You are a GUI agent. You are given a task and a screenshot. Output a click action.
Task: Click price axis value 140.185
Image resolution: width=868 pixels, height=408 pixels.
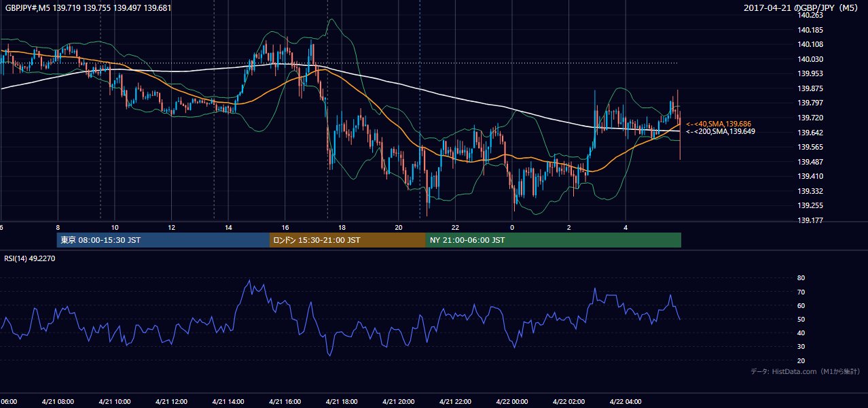click(x=812, y=30)
